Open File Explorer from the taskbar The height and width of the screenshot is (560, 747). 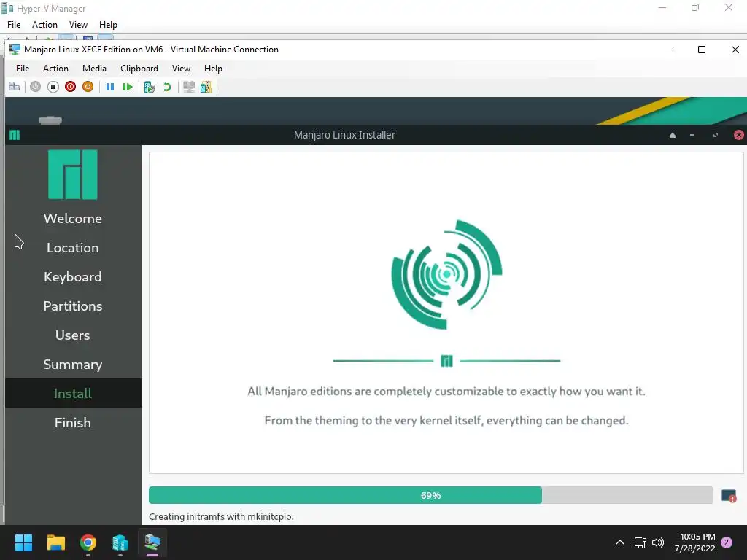(x=55, y=542)
